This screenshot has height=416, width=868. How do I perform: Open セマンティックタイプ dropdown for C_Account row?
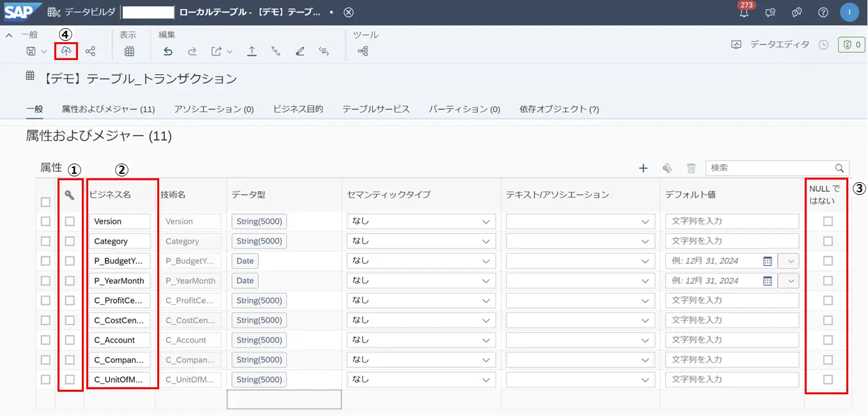[x=421, y=340]
